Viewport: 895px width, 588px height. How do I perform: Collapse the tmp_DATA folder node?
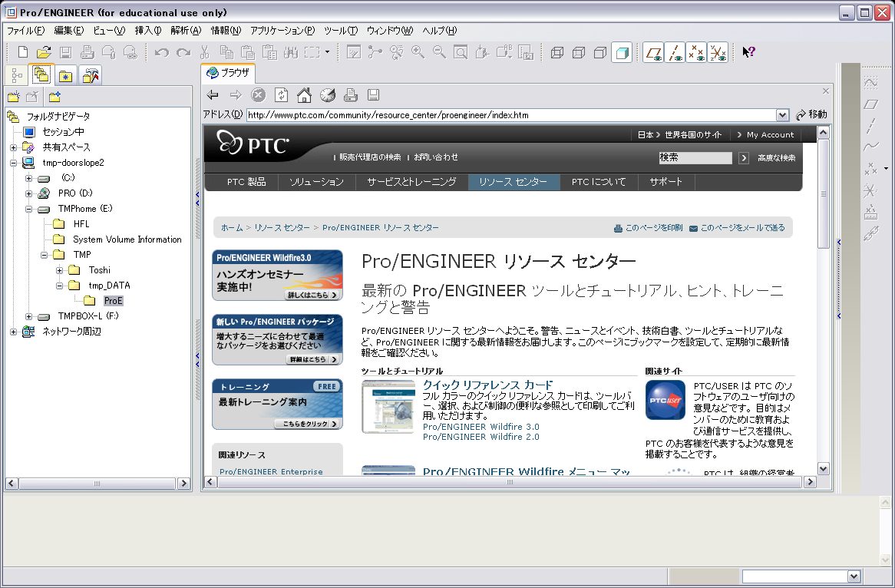tap(59, 286)
